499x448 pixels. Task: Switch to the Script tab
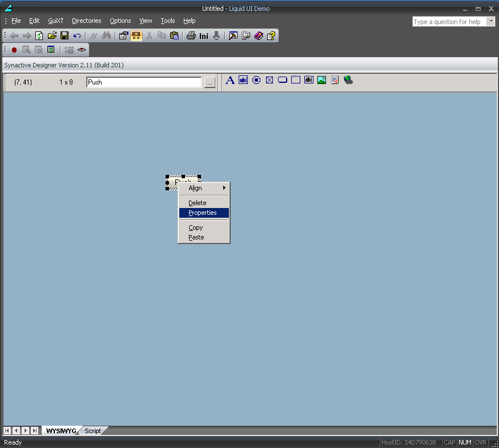(x=92, y=431)
